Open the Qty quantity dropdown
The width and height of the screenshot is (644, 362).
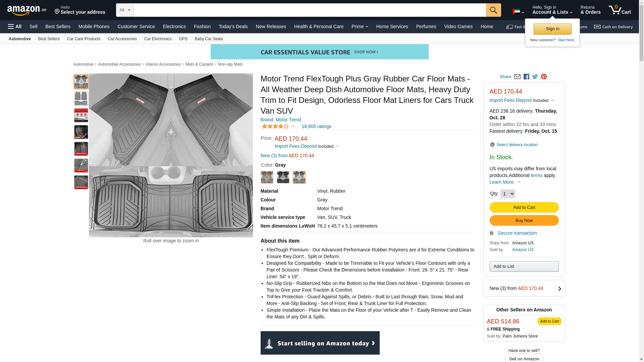pos(507,194)
